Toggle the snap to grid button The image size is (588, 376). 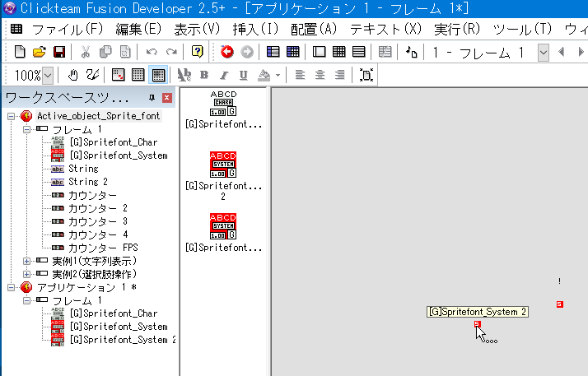click(158, 75)
